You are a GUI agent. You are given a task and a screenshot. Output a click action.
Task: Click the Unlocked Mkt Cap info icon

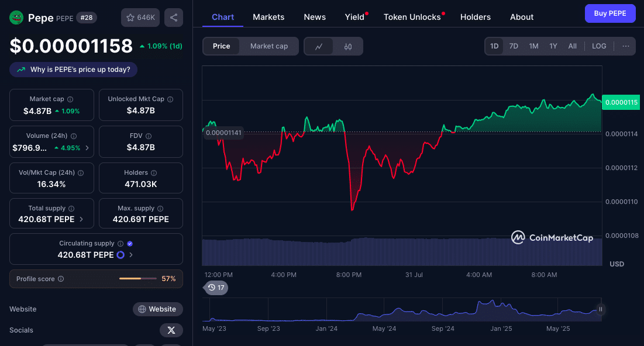tap(170, 99)
